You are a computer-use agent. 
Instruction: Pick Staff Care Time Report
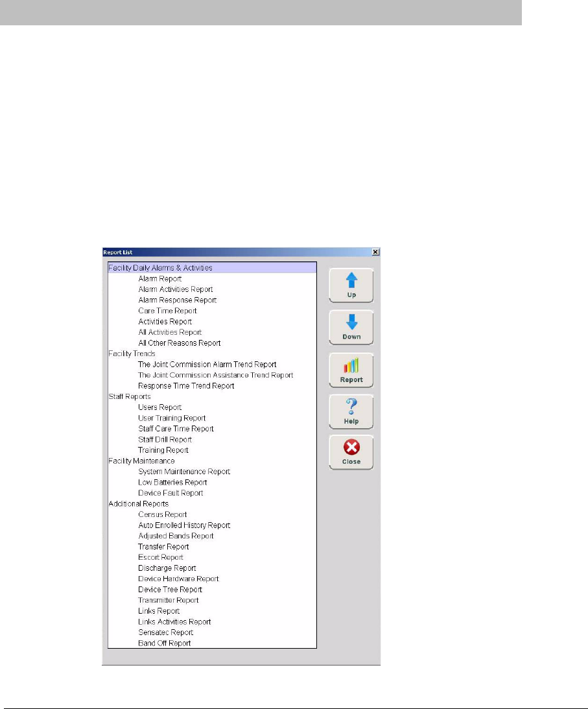[x=176, y=429]
